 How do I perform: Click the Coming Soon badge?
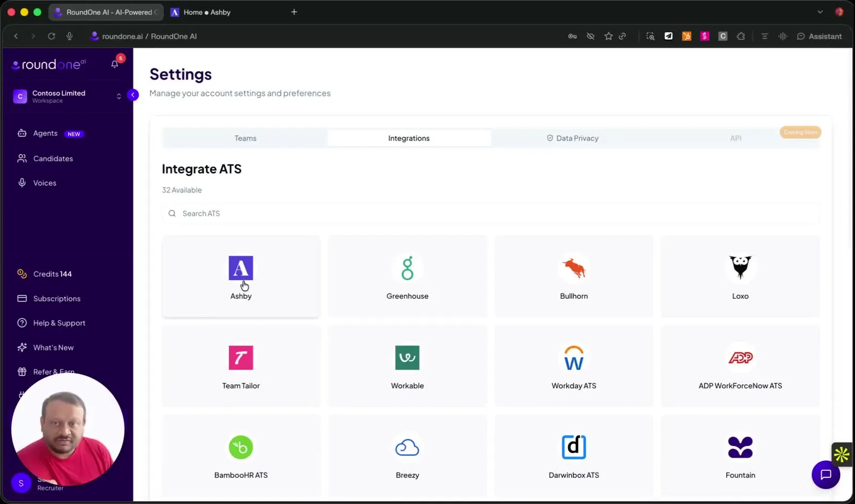tap(800, 132)
